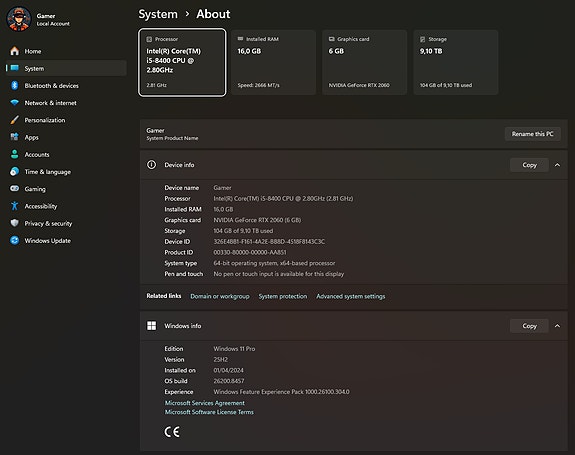Open the Accounts person icon

[x=15, y=154]
